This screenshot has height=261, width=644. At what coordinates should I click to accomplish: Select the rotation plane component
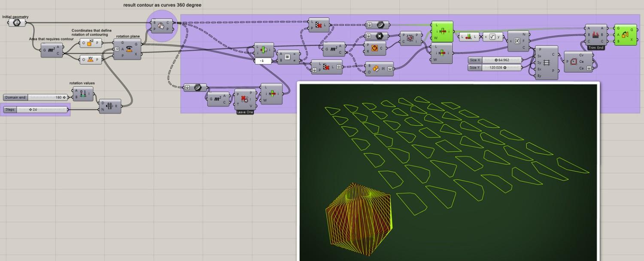[x=128, y=49]
